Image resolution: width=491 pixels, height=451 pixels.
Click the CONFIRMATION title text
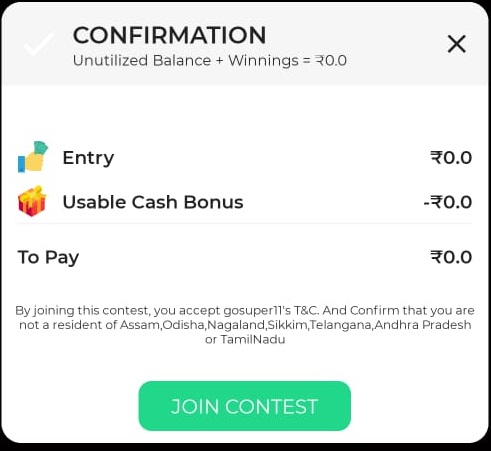[x=169, y=35]
